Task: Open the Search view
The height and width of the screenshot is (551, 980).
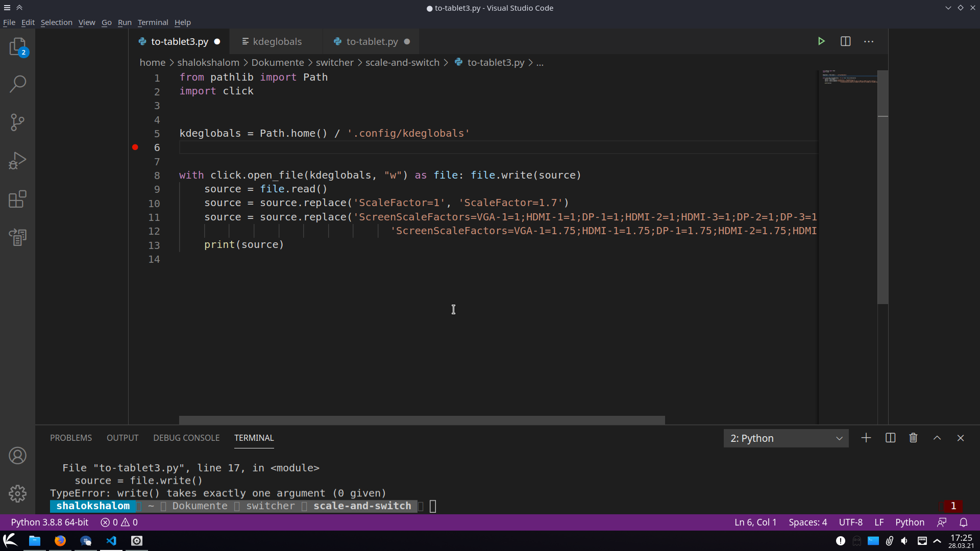Action: pos(18,83)
